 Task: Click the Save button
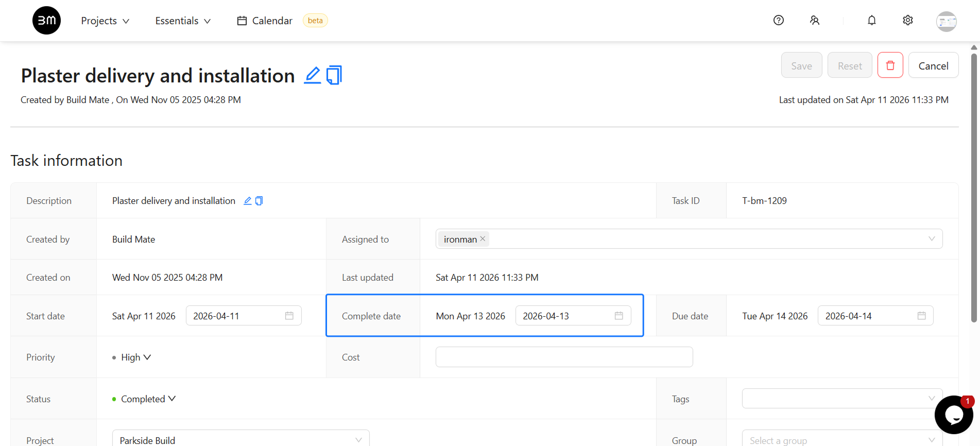(x=801, y=65)
